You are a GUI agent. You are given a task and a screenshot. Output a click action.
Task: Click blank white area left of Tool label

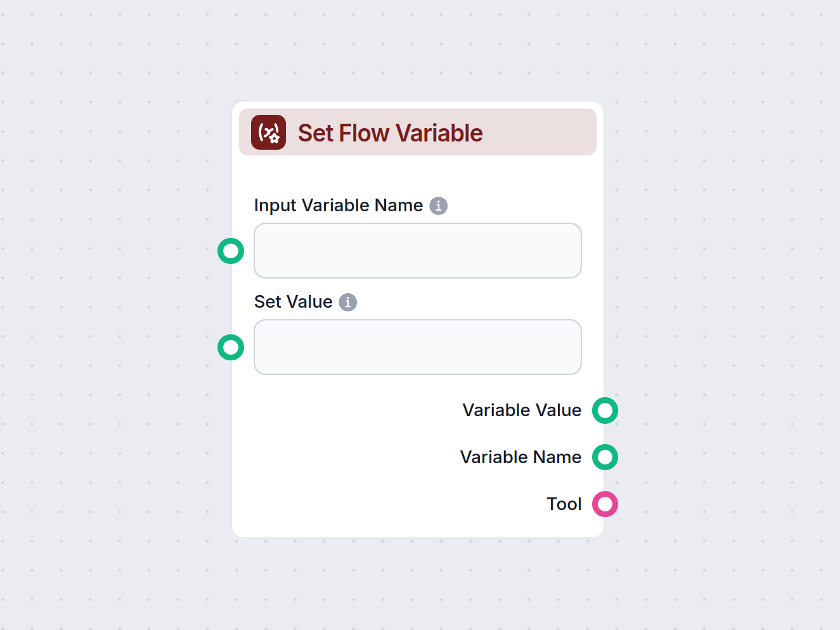click(380, 504)
